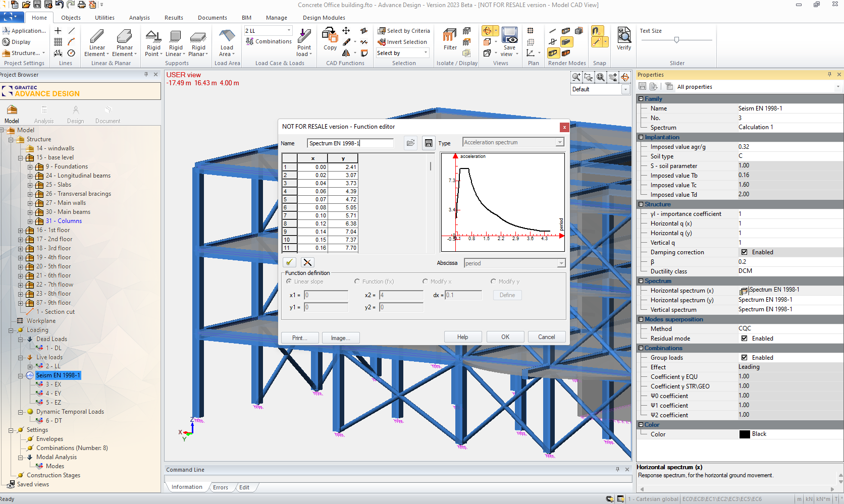Click Invert Selection

point(402,42)
